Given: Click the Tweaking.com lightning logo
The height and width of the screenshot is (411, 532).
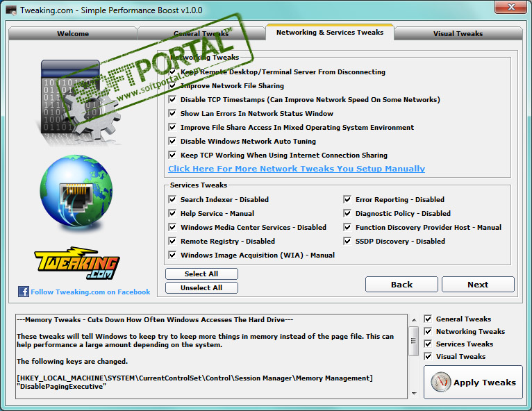Looking at the screenshot, I should click(76, 263).
